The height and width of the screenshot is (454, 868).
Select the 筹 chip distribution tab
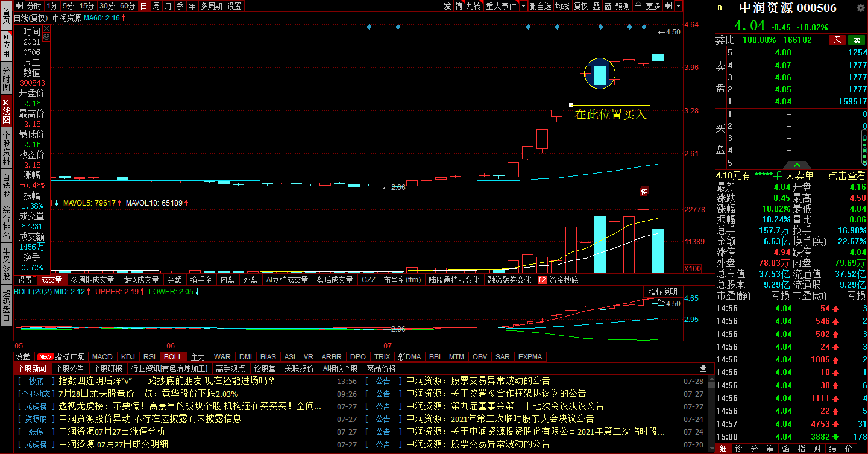point(770,449)
